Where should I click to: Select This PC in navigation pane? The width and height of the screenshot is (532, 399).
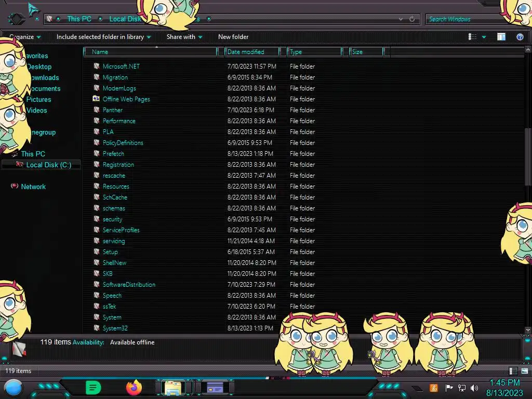[x=33, y=154]
